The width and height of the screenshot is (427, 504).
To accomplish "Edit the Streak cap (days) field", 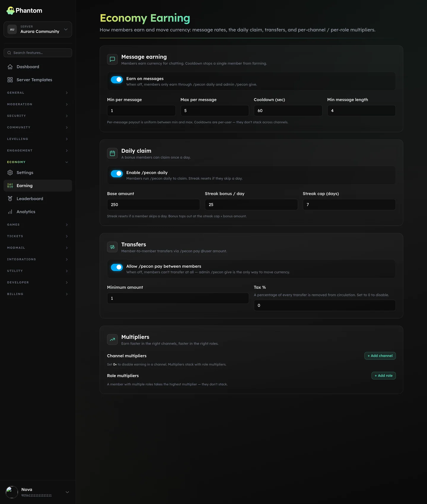I will point(349,205).
